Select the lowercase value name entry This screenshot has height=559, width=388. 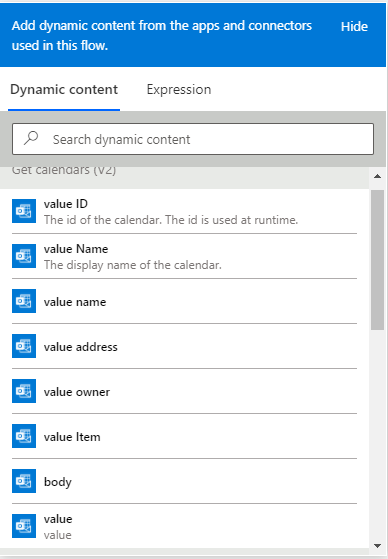(x=184, y=301)
